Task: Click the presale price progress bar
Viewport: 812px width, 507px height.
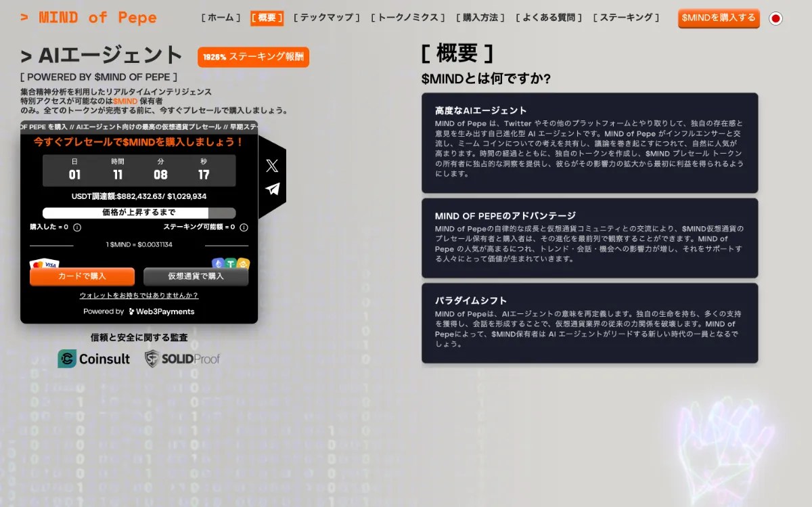Action: [139, 213]
